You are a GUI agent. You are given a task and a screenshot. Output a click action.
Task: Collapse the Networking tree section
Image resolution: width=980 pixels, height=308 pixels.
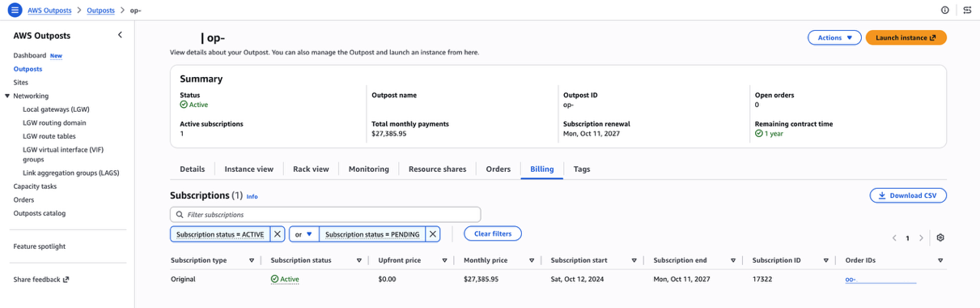click(7, 96)
